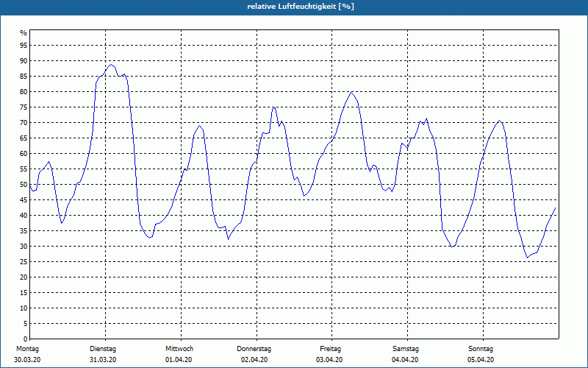
Task: Click the y-axis value 85
Action: [x=24, y=77]
